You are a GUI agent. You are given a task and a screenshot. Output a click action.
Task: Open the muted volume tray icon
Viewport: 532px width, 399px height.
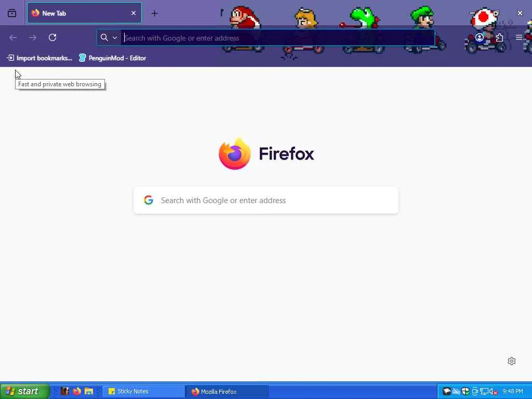(x=494, y=392)
